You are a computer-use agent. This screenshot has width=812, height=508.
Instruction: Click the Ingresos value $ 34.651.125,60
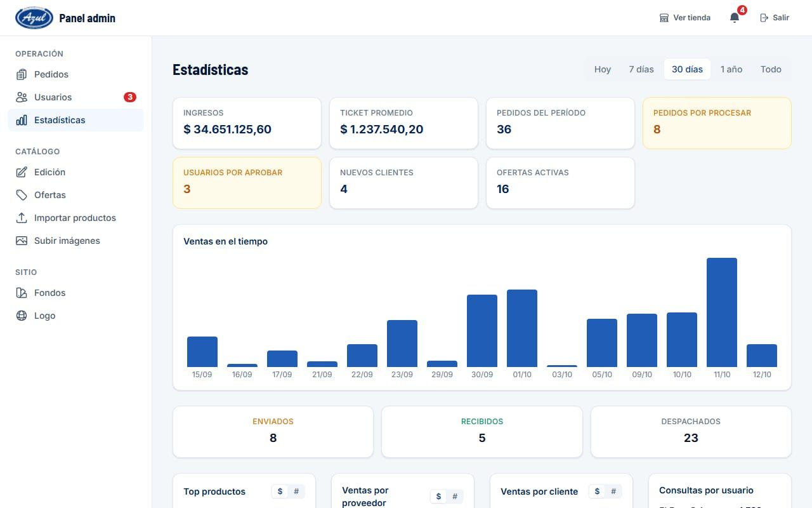click(227, 130)
